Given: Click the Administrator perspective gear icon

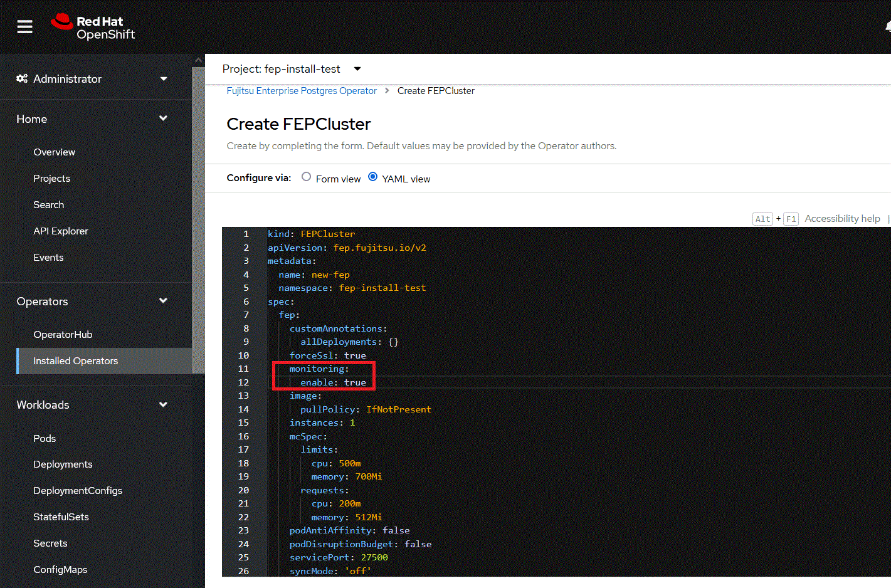Looking at the screenshot, I should pyautogui.click(x=22, y=78).
